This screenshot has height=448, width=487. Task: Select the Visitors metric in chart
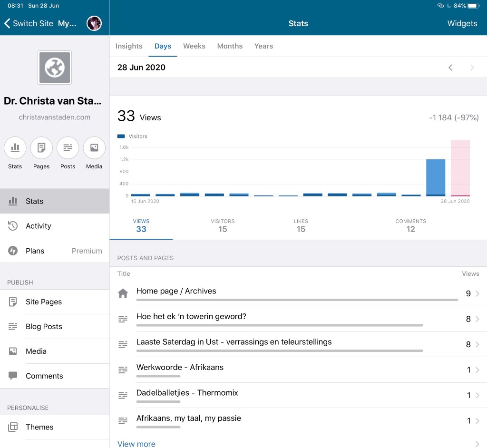pos(223,226)
